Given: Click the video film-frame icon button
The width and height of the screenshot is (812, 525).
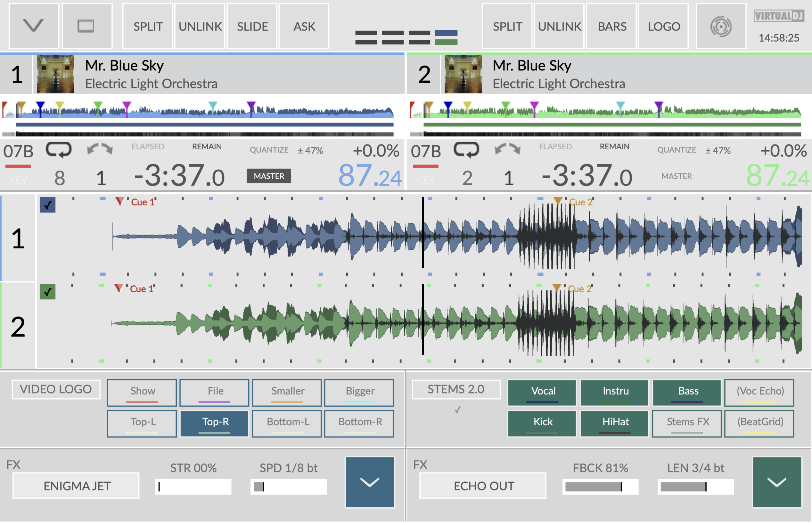Looking at the screenshot, I should point(86,26).
